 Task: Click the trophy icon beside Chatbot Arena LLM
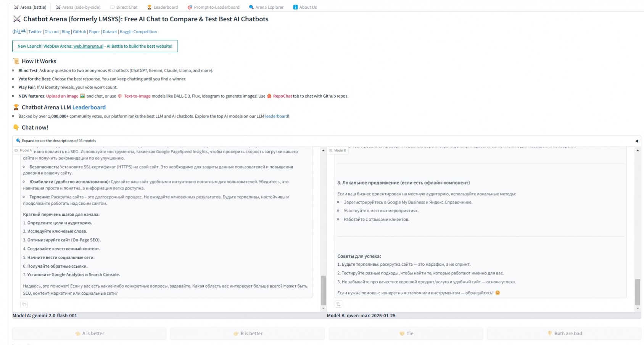[x=16, y=108]
